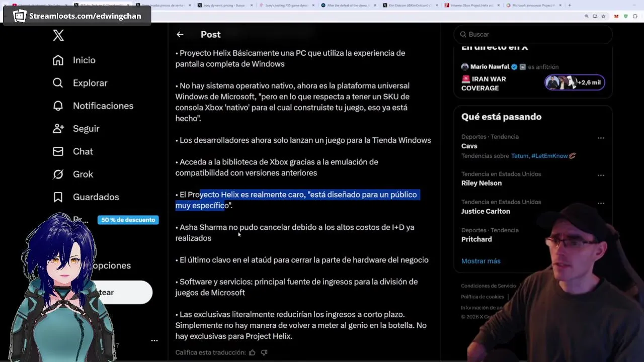Open the Pritchard trend

(476, 239)
